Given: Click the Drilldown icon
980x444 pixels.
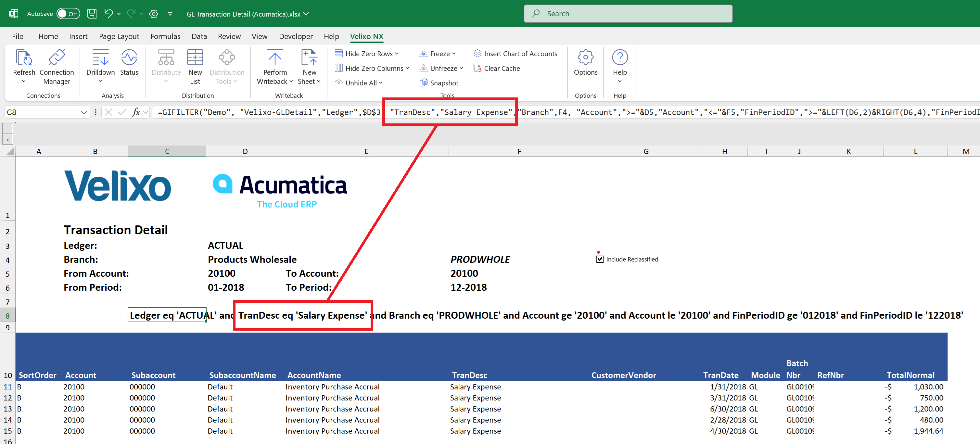Looking at the screenshot, I should (x=100, y=58).
